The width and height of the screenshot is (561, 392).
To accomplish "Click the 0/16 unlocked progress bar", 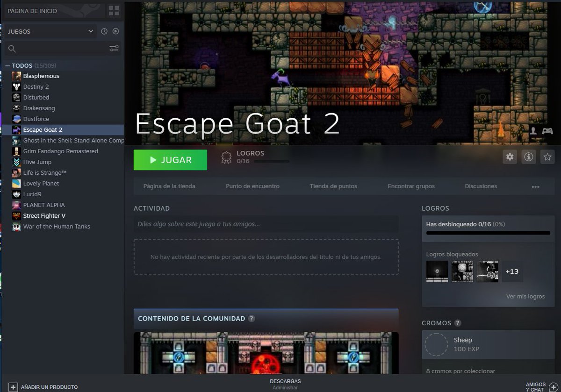I will click(488, 233).
